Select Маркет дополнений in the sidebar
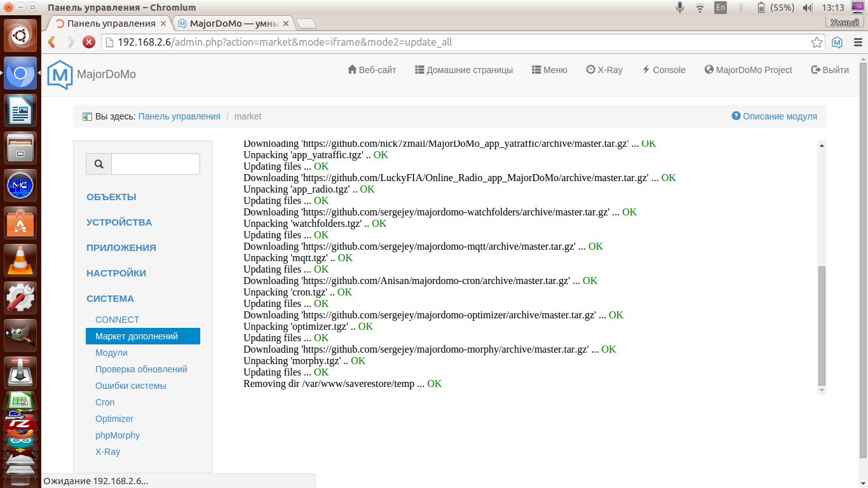 pyautogui.click(x=143, y=336)
